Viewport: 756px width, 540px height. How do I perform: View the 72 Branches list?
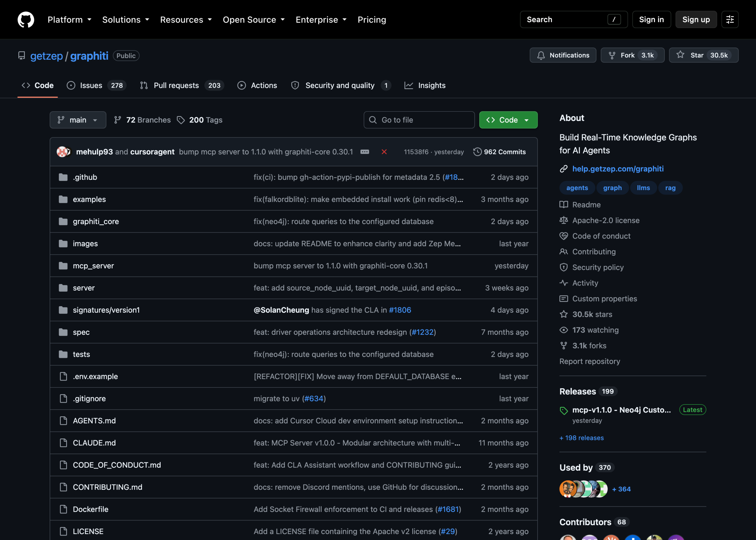pos(142,120)
